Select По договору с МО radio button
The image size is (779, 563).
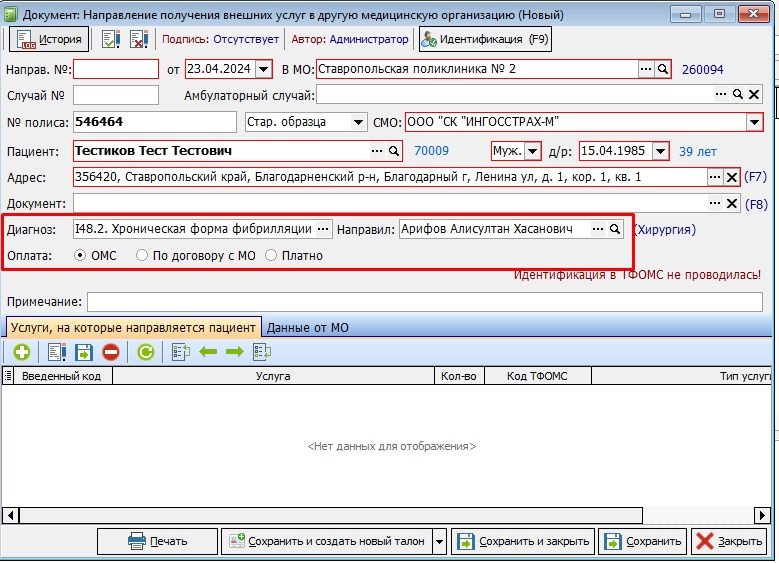tap(142, 255)
